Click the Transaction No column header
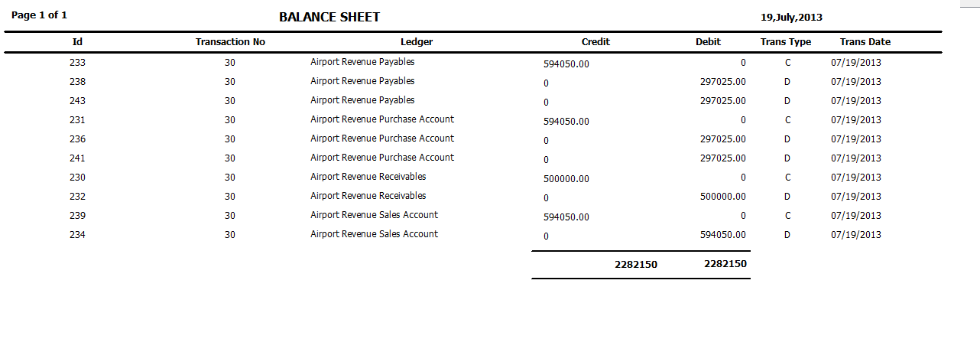 [x=230, y=42]
